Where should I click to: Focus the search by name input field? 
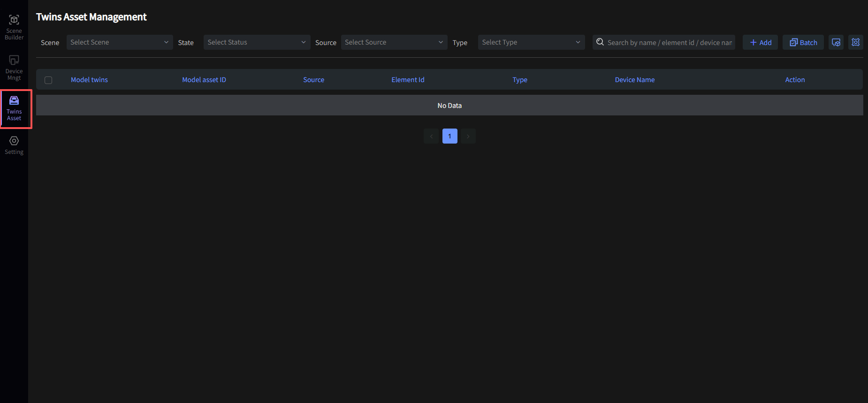(669, 42)
